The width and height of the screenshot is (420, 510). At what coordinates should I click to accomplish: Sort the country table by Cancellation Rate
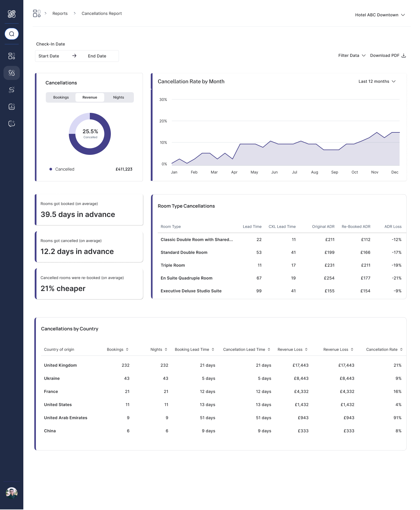(x=384, y=349)
